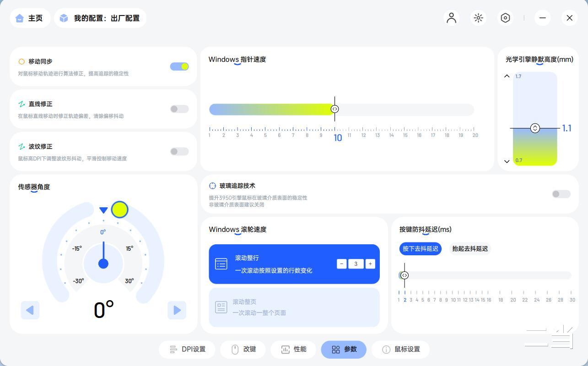Click the 0.7 minimum height label
The width and height of the screenshot is (588, 366).
click(518, 160)
